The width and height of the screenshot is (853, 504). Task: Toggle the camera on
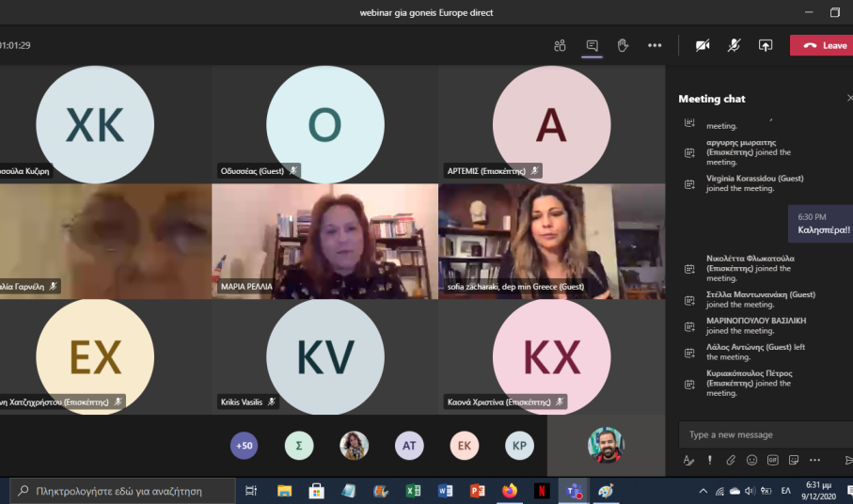coord(702,45)
